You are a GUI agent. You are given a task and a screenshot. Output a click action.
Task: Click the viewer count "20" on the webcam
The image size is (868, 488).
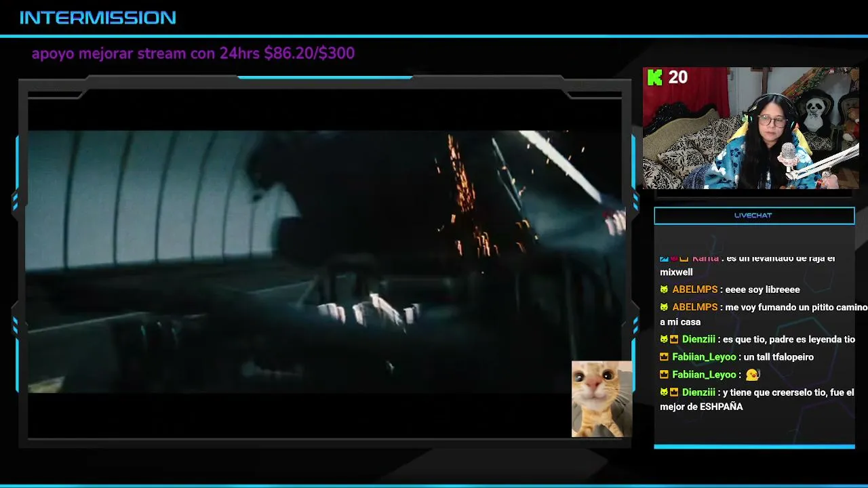pos(678,77)
